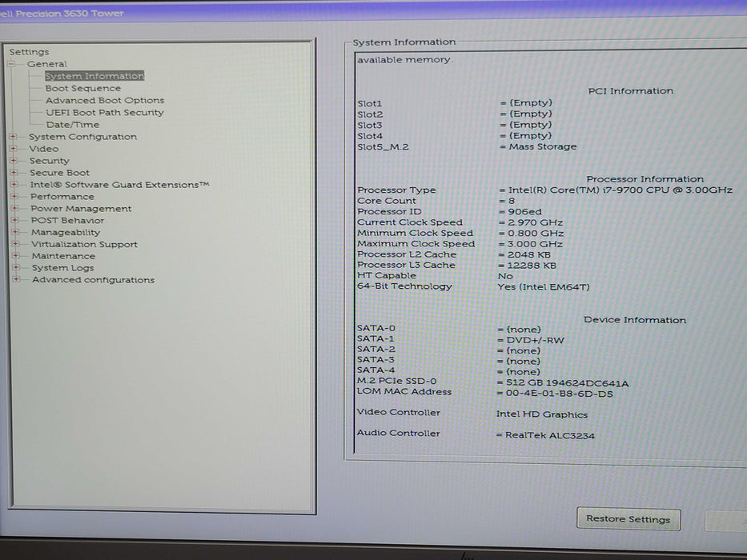Image resolution: width=747 pixels, height=560 pixels.
Task: Expand the Performance node
Action: tap(14, 196)
